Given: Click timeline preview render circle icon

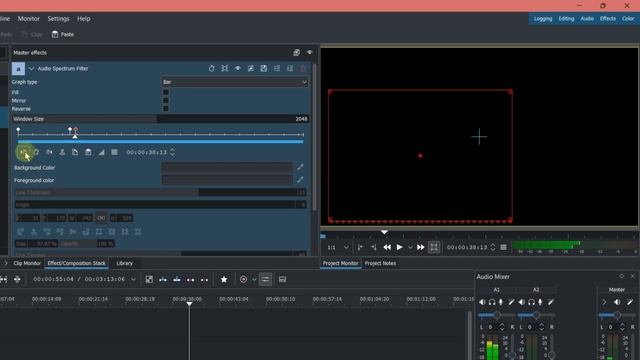Looking at the screenshot, I should [x=244, y=280].
